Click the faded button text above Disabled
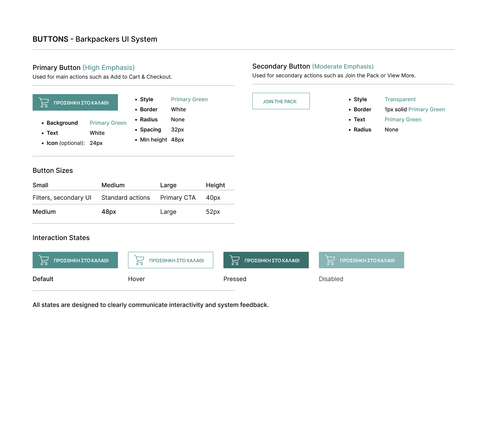 [x=367, y=261]
